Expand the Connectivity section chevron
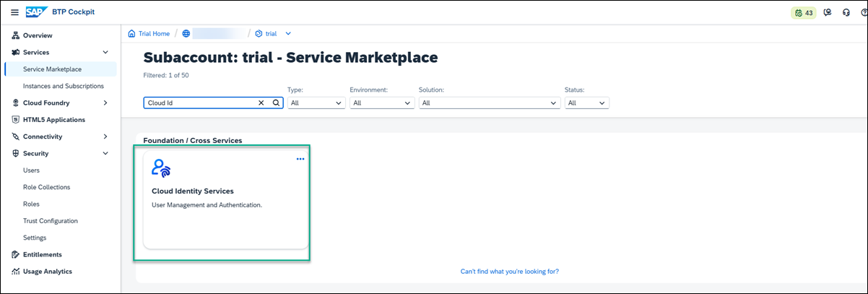The image size is (868, 294). 105,137
